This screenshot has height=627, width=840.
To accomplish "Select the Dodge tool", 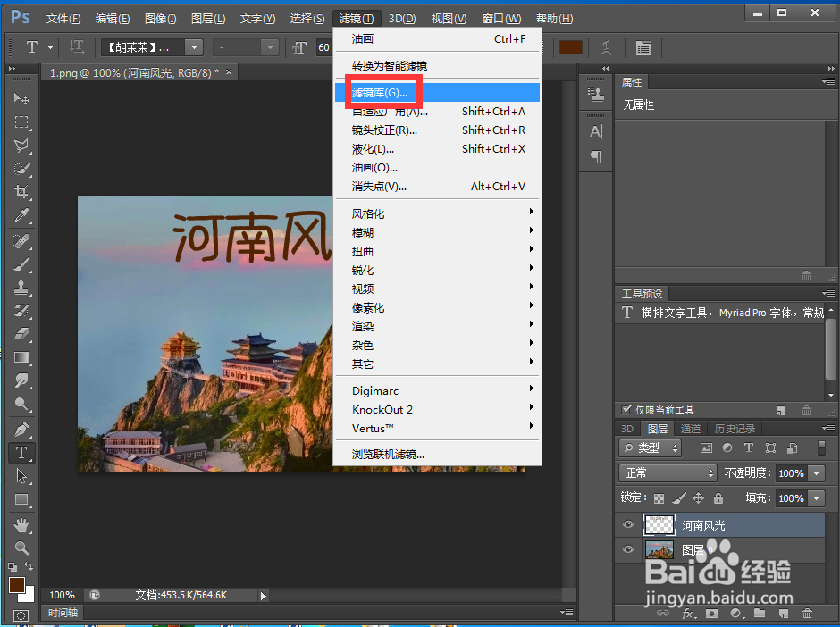I will (x=21, y=404).
